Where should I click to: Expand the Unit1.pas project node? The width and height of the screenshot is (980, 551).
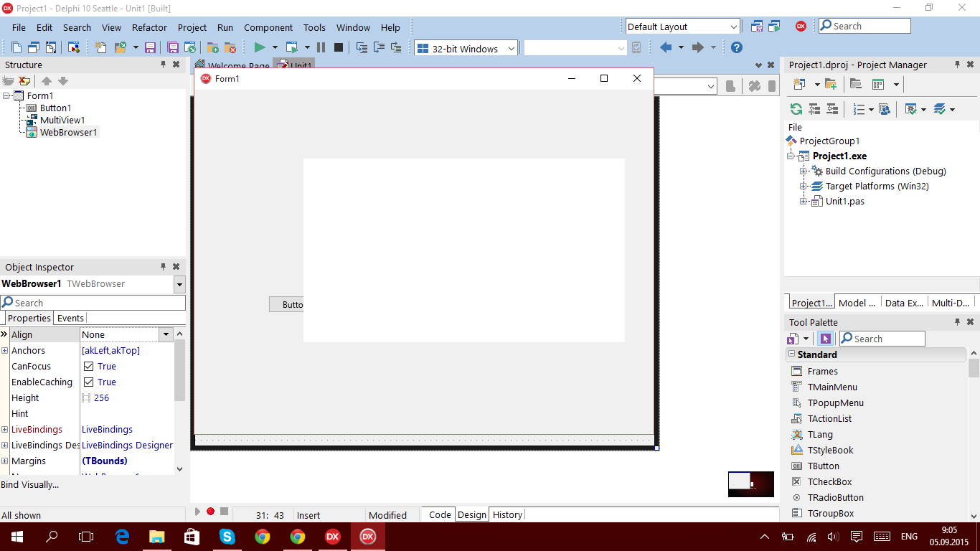tap(804, 201)
